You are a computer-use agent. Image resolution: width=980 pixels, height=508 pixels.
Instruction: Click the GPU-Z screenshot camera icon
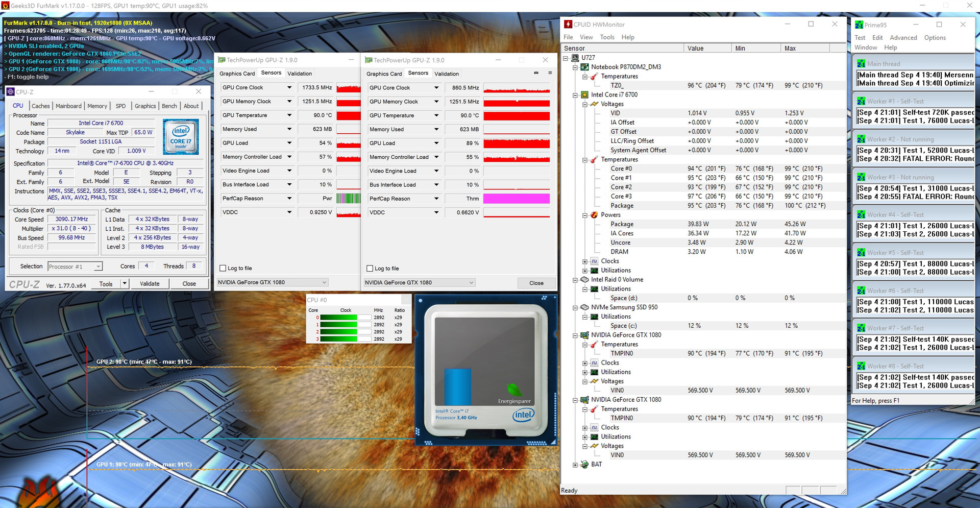pyautogui.click(x=536, y=73)
